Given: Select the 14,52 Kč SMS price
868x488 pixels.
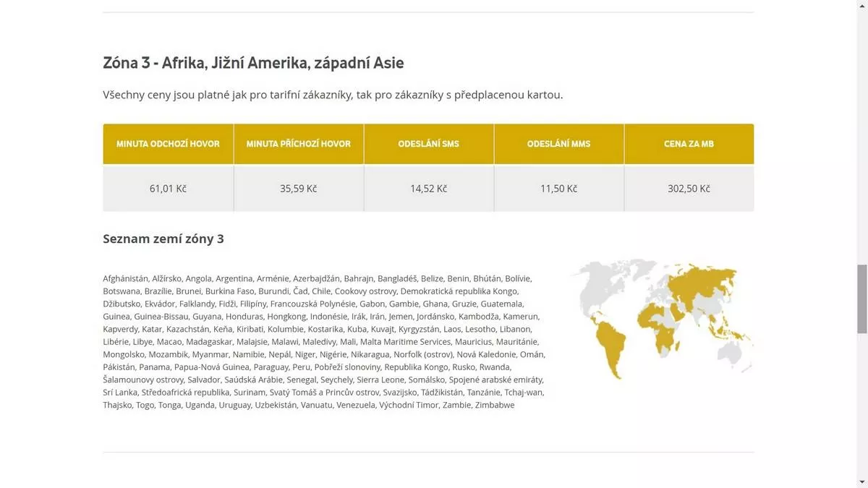Looking at the screenshot, I should (429, 189).
